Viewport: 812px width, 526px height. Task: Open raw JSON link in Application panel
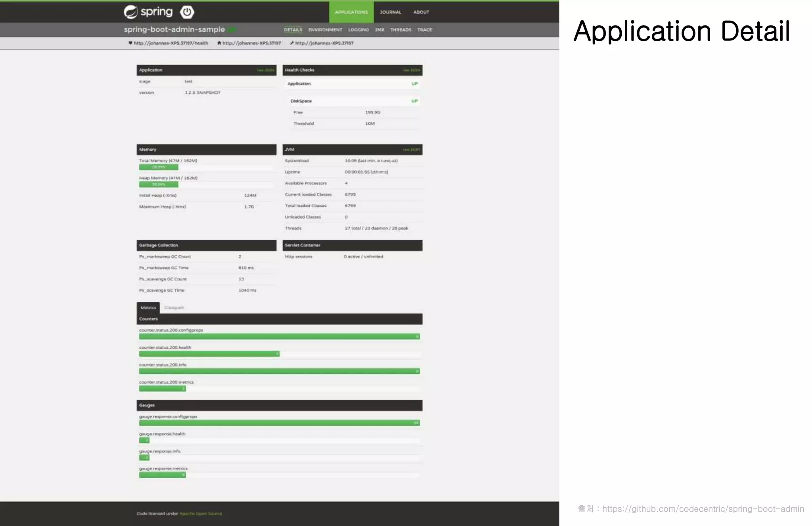tap(266, 70)
